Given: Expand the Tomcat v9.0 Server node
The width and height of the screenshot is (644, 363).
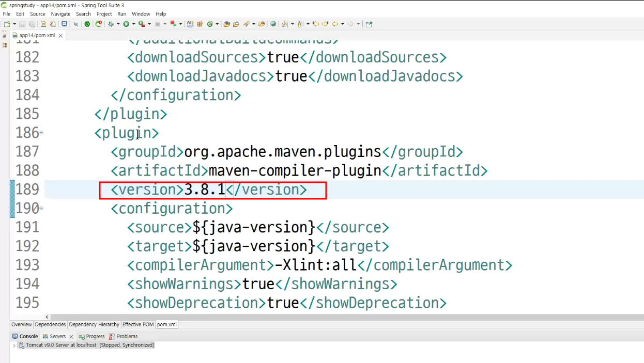Looking at the screenshot, I should (x=14, y=345).
